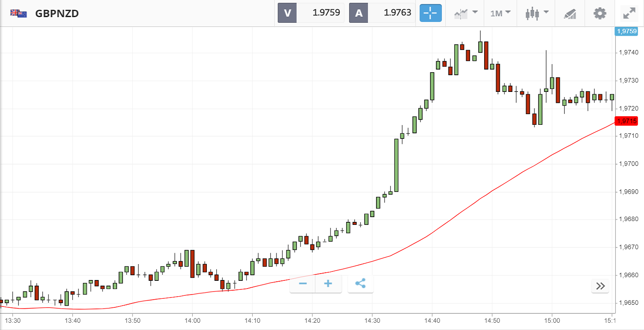Viewport: 644px width, 330px height.
Task: Click the GBPNZD flag icon
Action: (x=19, y=13)
